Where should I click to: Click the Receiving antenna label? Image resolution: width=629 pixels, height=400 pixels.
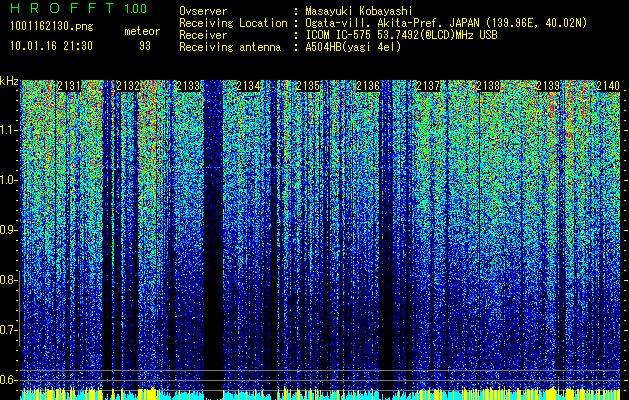230,47
